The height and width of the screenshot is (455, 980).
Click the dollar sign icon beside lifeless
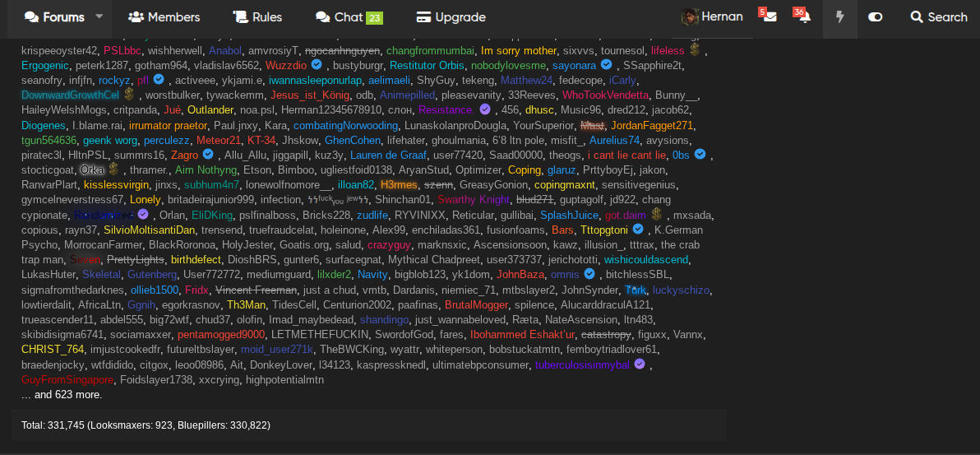[x=695, y=49]
